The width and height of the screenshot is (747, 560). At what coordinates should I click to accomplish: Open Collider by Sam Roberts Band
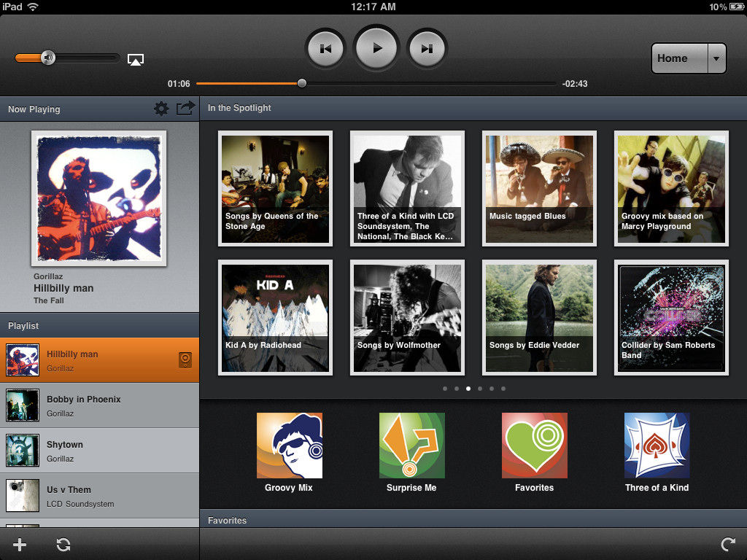pos(671,318)
